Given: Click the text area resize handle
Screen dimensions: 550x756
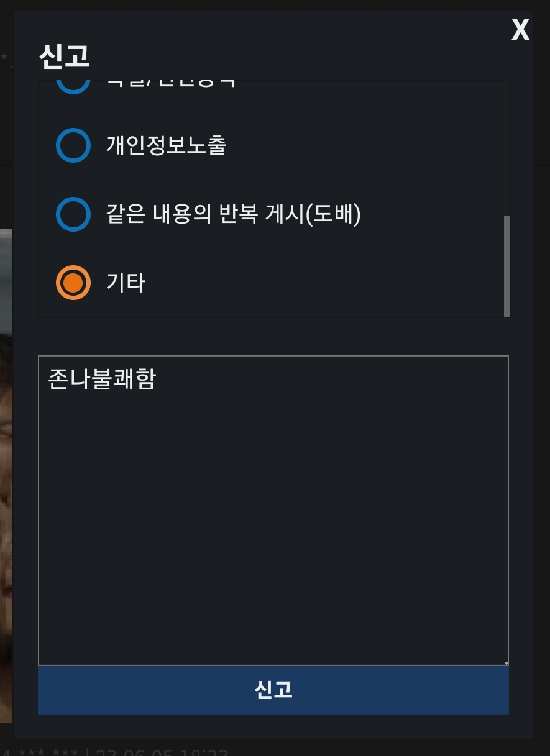Looking at the screenshot, I should tap(506, 663).
